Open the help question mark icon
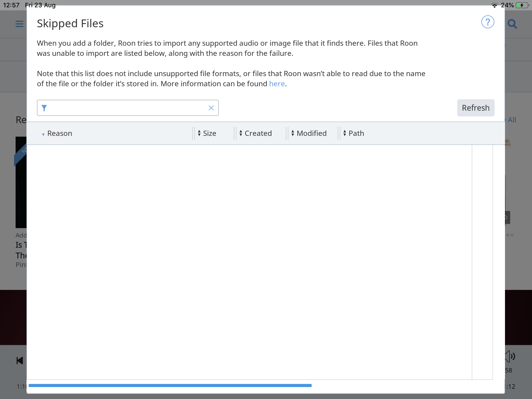This screenshot has height=399, width=532. 488,22
